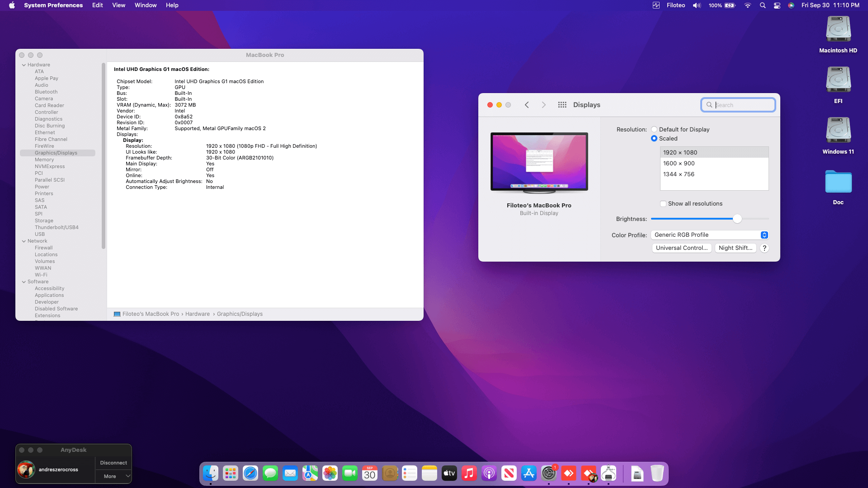Choose the 1344 × 756 resolution

(714, 174)
